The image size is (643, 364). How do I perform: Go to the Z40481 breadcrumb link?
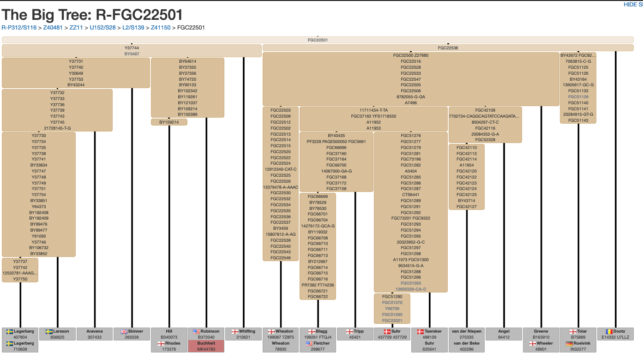coord(53,28)
